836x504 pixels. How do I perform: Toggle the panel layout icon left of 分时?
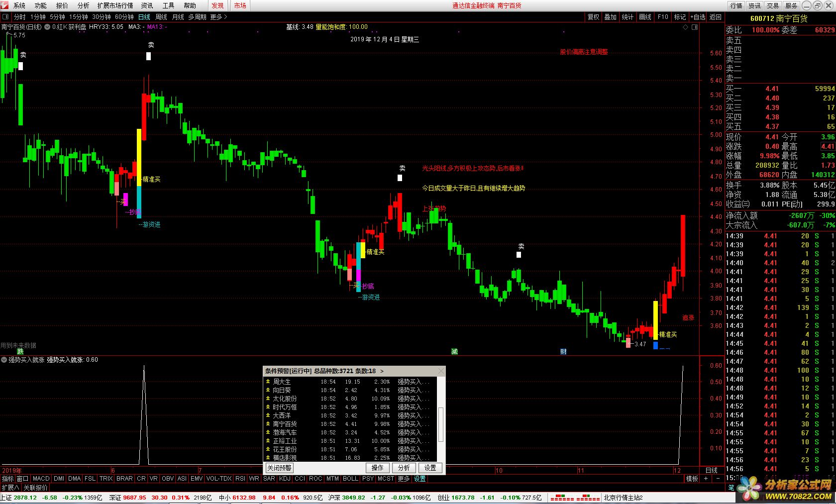[5, 17]
